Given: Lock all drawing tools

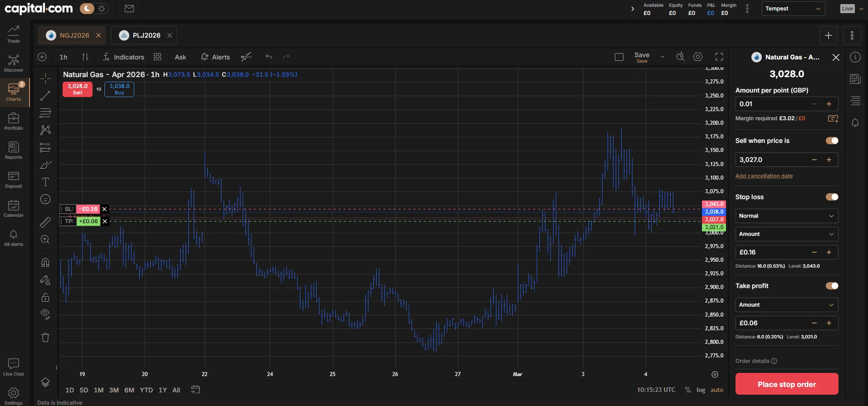Looking at the screenshot, I should tap(45, 297).
